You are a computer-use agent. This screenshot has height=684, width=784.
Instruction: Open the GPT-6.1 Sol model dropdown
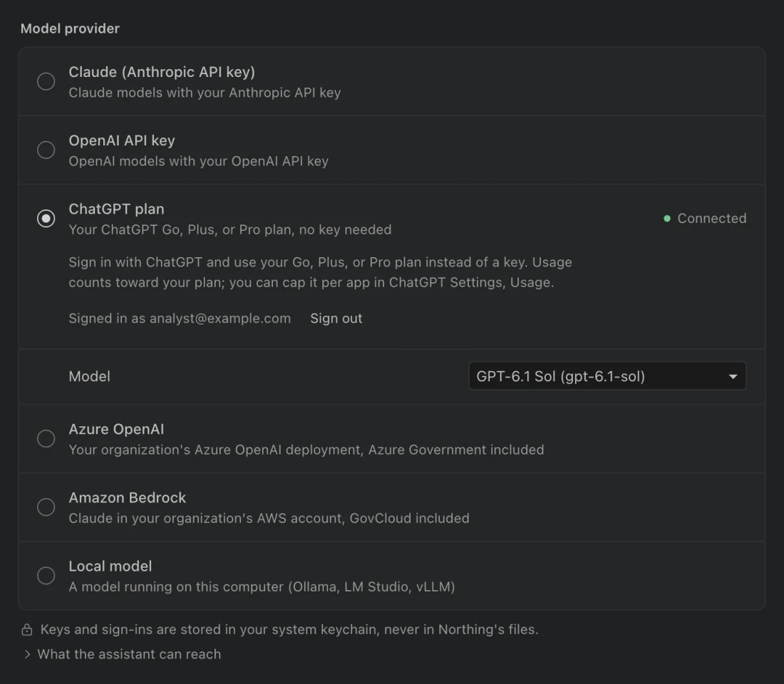[x=607, y=376]
